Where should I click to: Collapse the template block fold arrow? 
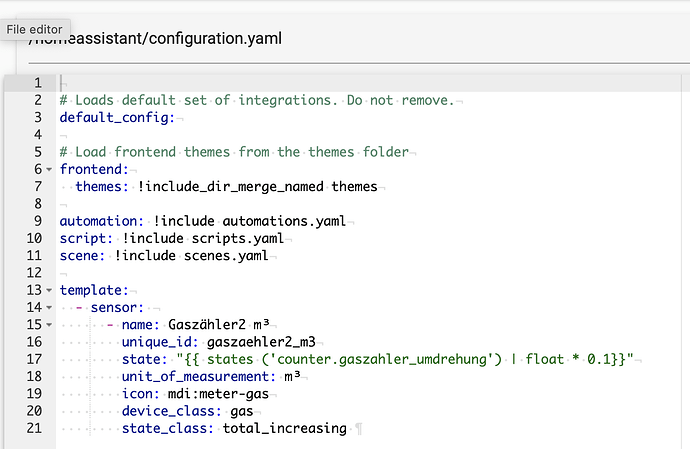click(x=49, y=291)
